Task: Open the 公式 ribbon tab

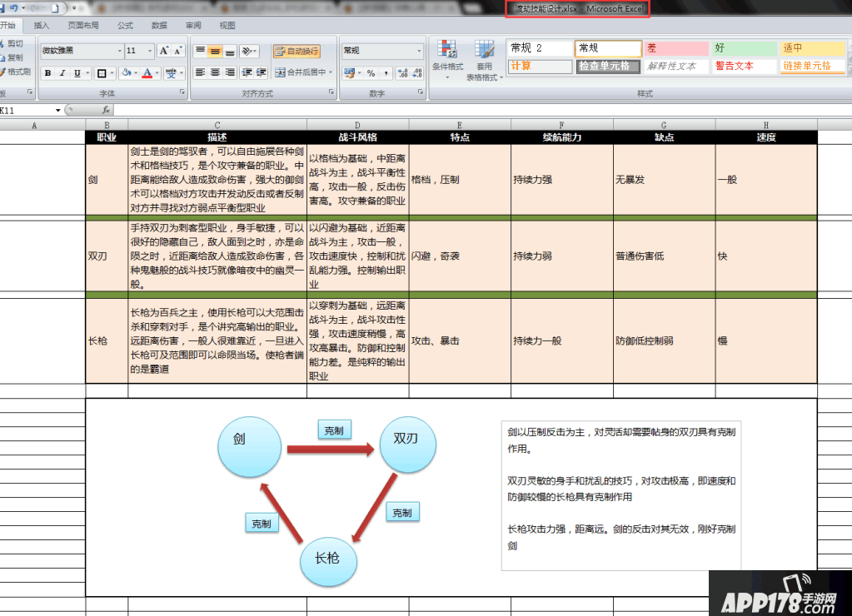Action: [125, 26]
